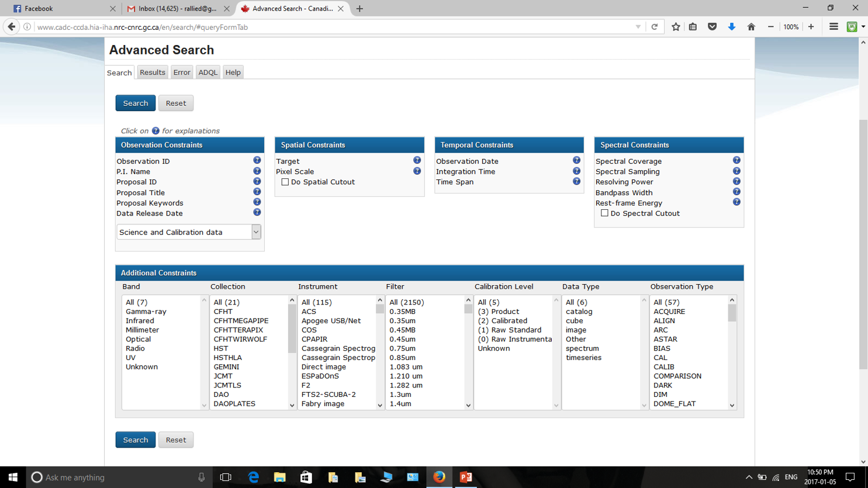Screen dimensions: 868x488
Task: Enable Do Spatial Cutout checkbox
Action: [x=285, y=182]
